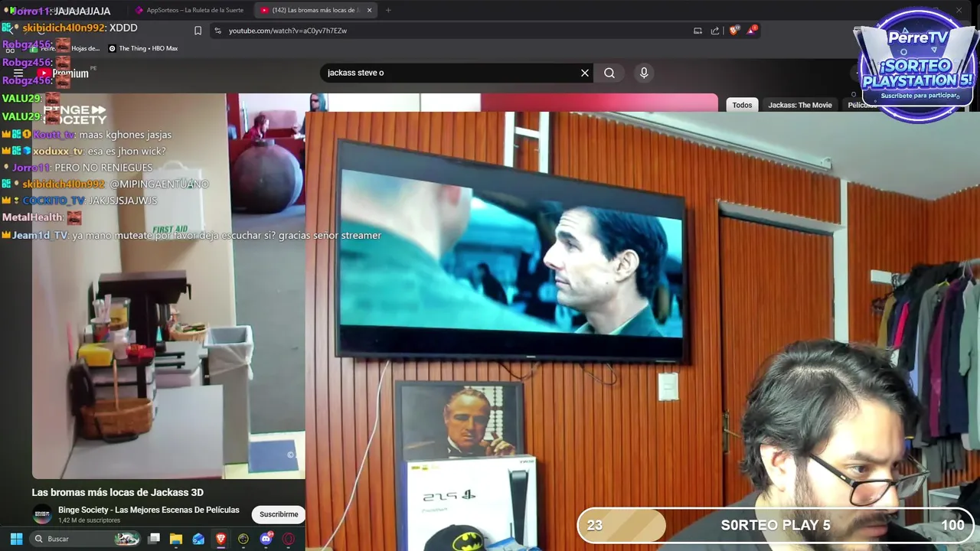Open File Explorer from taskbar
The image size is (980, 551).
click(176, 539)
